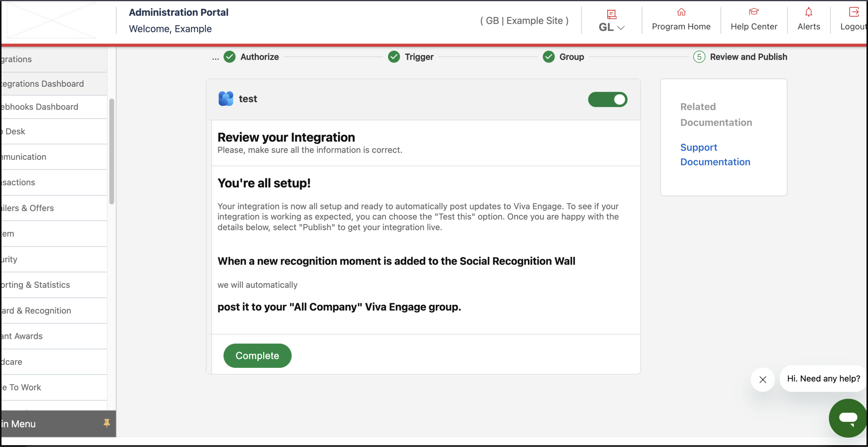Click the Administration Portal title

178,12
